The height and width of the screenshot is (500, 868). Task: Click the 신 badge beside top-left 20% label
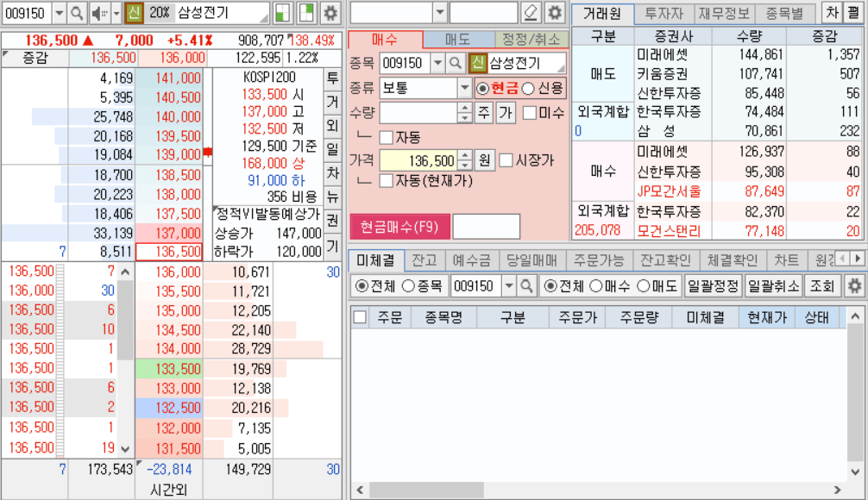tap(134, 13)
